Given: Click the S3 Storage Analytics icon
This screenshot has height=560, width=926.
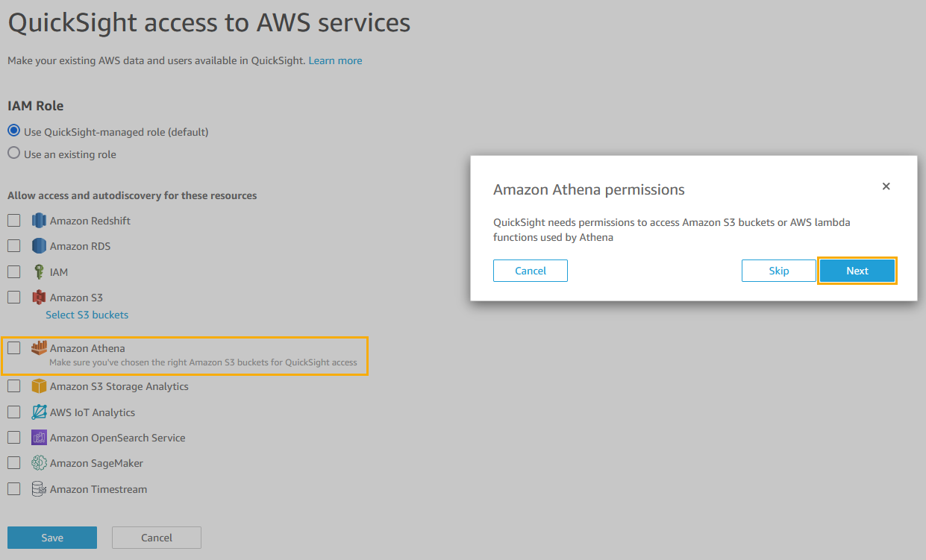Looking at the screenshot, I should (39, 386).
